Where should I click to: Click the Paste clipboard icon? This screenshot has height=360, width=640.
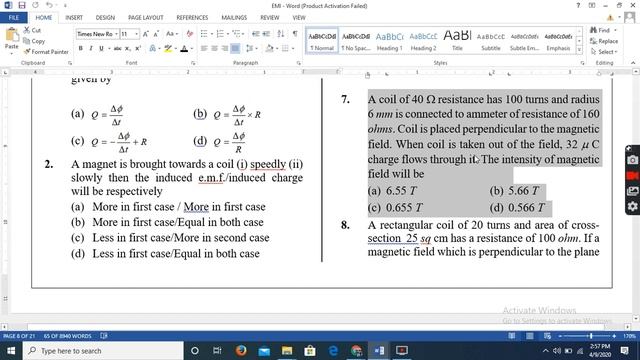pos(11,35)
